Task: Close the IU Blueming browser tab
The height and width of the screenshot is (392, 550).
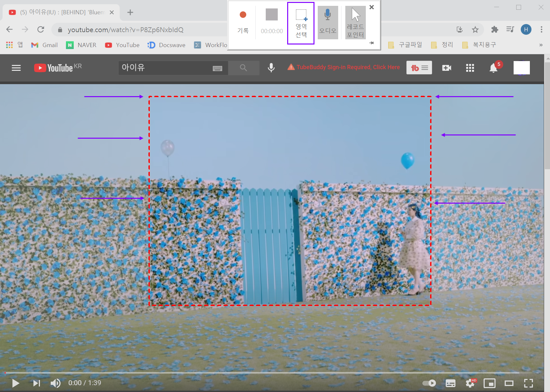Action: tap(112, 12)
